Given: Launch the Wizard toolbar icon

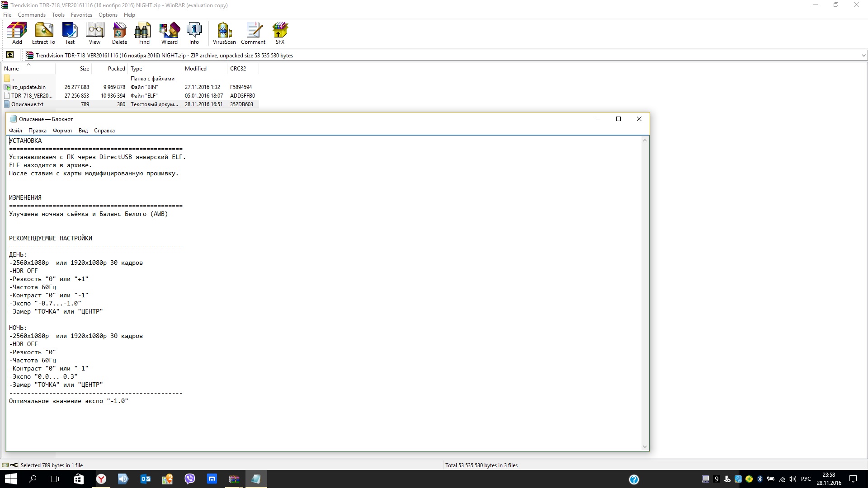Looking at the screenshot, I should [x=169, y=33].
